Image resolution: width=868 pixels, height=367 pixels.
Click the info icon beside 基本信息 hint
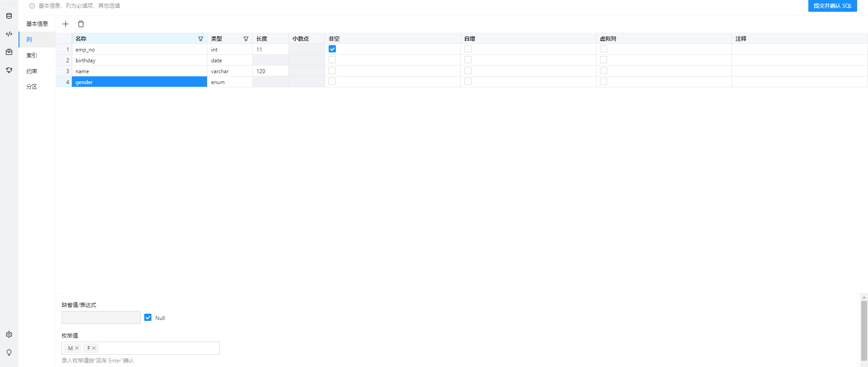(32, 6)
